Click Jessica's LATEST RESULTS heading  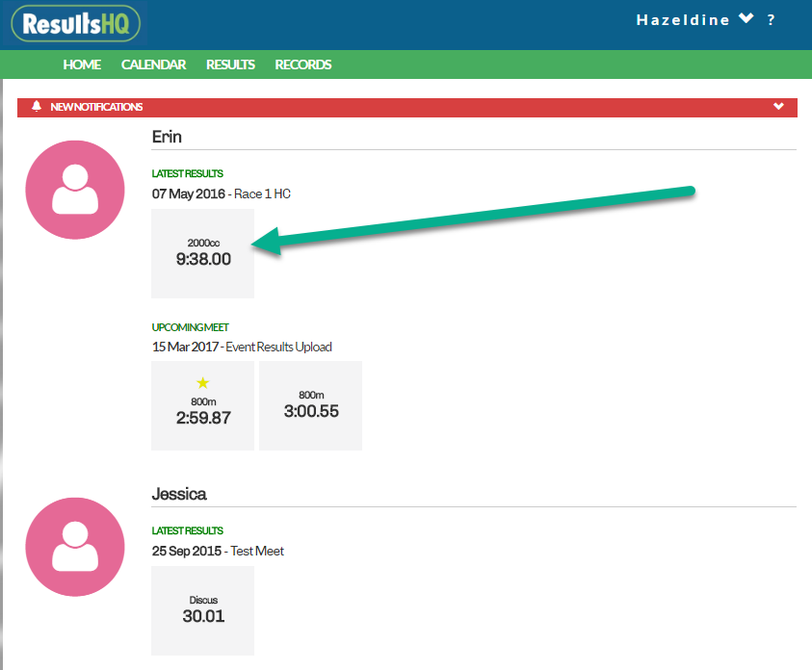(188, 530)
